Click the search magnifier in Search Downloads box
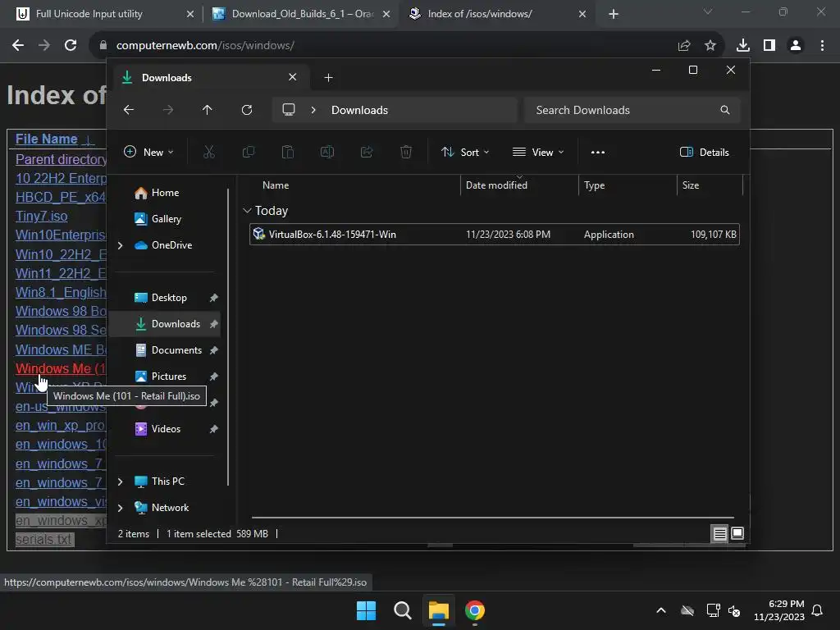 pyautogui.click(x=725, y=110)
